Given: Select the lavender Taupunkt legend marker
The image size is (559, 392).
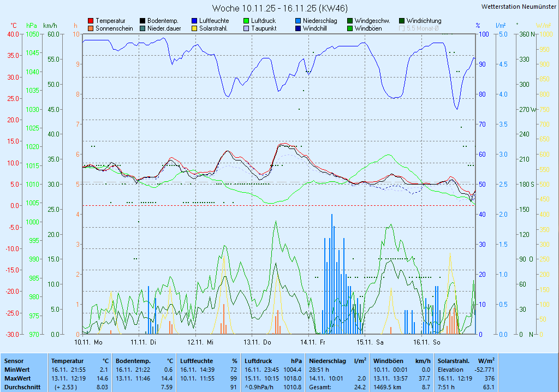Looking at the screenshot, I should [246, 28].
